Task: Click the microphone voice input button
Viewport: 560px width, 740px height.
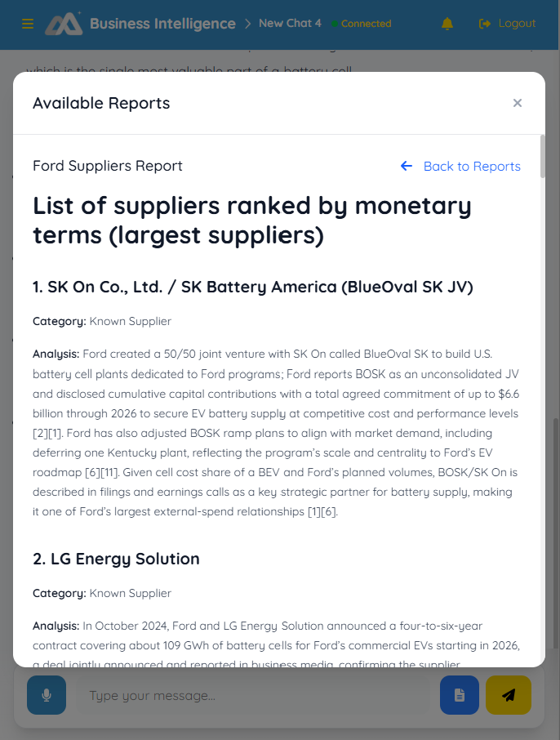Action: click(47, 695)
